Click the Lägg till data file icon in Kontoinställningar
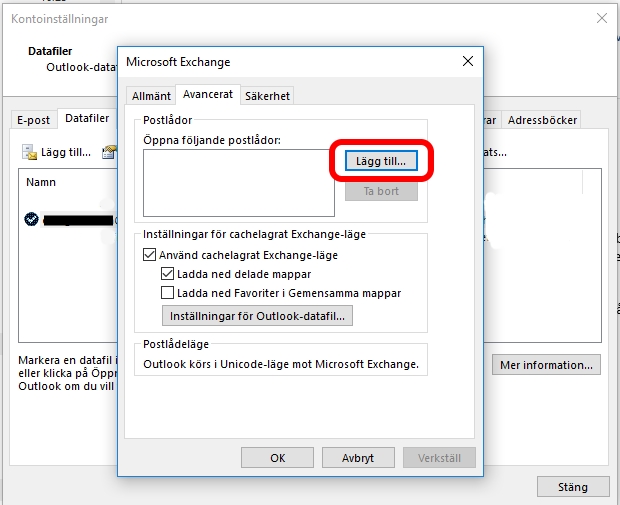 [29, 152]
